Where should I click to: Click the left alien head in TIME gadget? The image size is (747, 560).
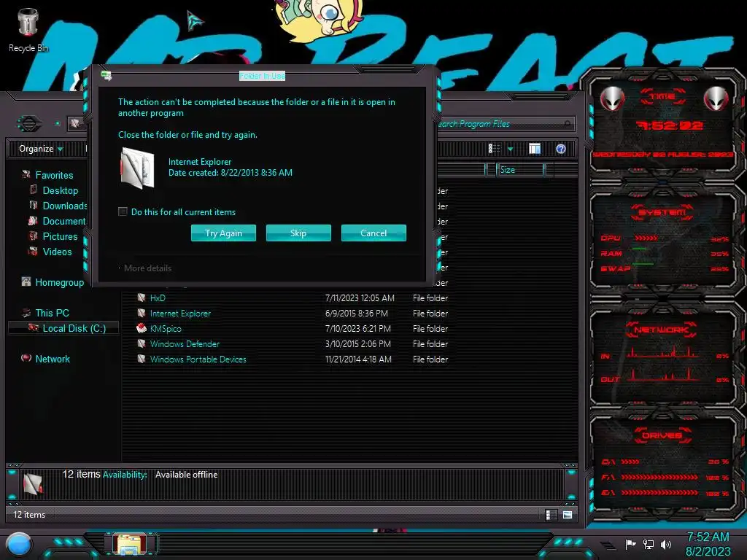[612, 99]
